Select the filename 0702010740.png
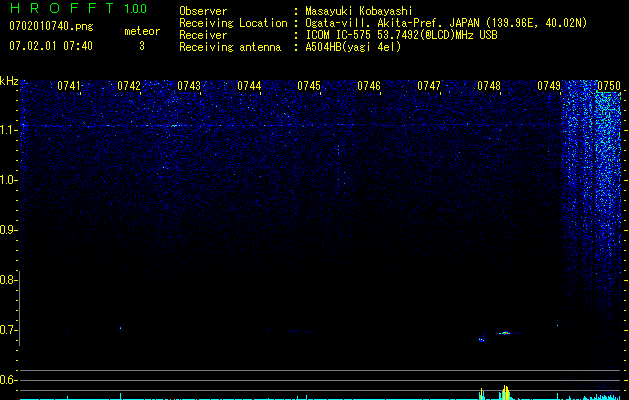This screenshot has height=400, width=629. click(x=51, y=26)
